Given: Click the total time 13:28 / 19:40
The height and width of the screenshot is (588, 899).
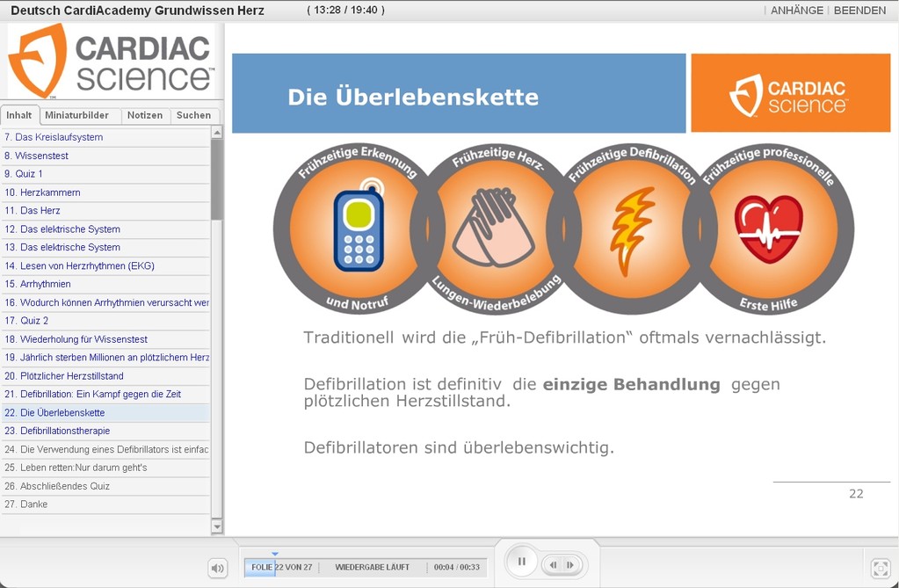Looking at the screenshot, I should click(345, 10).
